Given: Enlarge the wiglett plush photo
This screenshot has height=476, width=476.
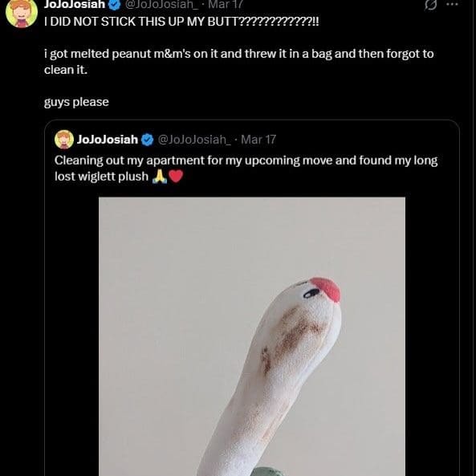Looking at the screenshot, I should coord(252,336).
